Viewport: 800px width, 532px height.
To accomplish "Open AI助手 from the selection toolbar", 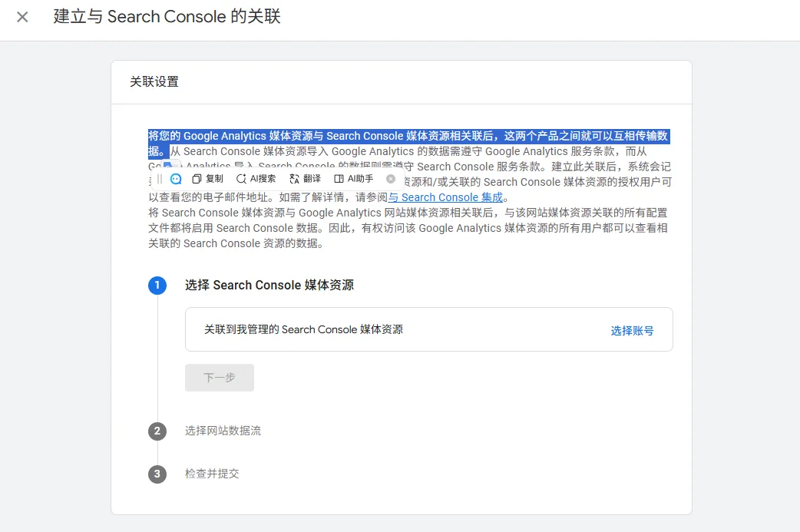I will point(354,179).
